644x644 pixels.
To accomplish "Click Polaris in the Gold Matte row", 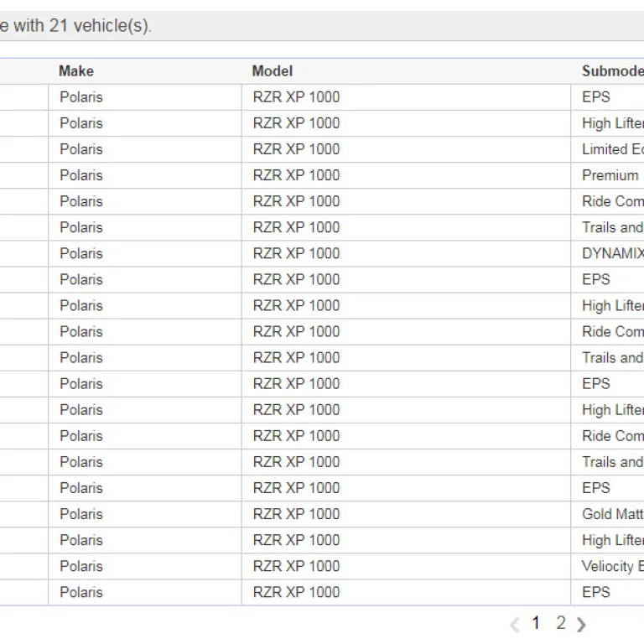I will click(81, 514).
